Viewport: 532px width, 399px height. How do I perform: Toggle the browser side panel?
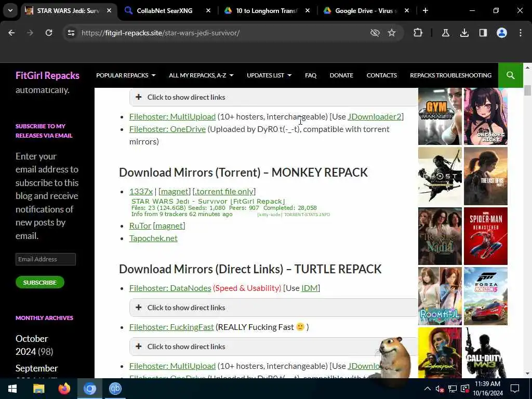point(483,33)
